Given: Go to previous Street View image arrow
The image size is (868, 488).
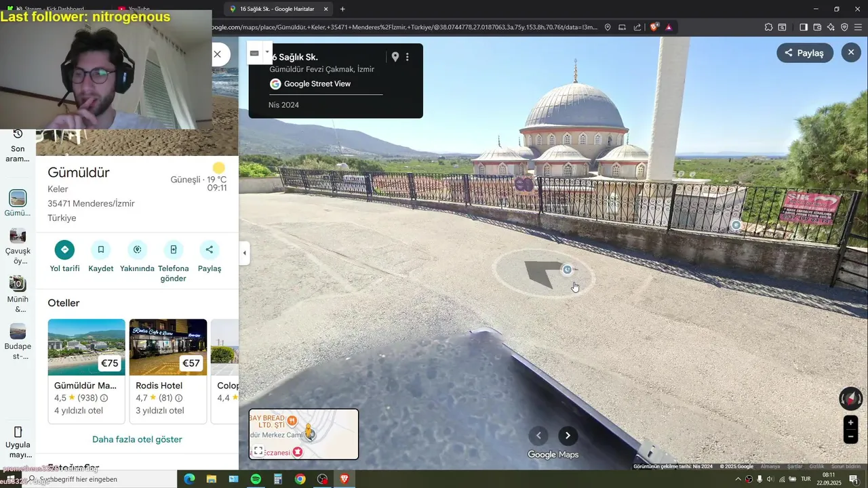Looking at the screenshot, I should click(x=538, y=436).
